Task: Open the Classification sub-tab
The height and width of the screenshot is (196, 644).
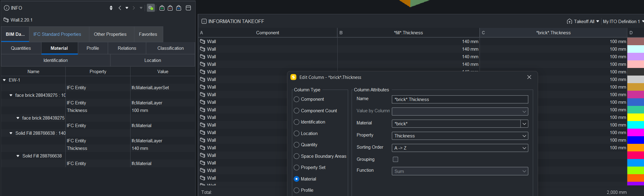Action: click(x=170, y=48)
